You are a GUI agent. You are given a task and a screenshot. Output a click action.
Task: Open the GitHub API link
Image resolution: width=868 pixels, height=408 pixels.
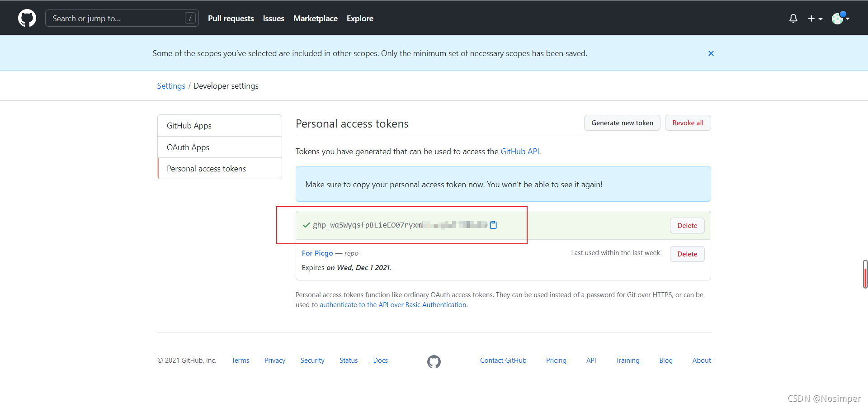(519, 152)
